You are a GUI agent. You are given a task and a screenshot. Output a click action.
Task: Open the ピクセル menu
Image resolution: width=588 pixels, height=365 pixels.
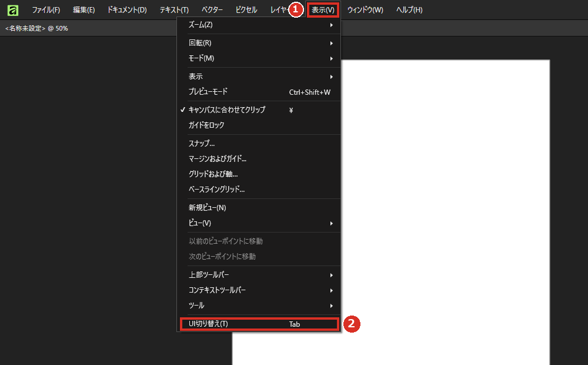pos(246,10)
